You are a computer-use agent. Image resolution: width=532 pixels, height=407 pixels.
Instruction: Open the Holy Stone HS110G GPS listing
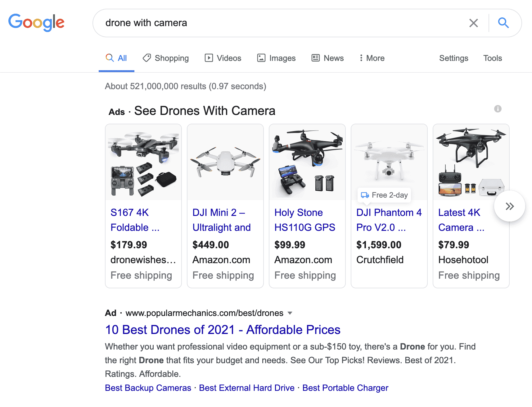pyautogui.click(x=305, y=220)
